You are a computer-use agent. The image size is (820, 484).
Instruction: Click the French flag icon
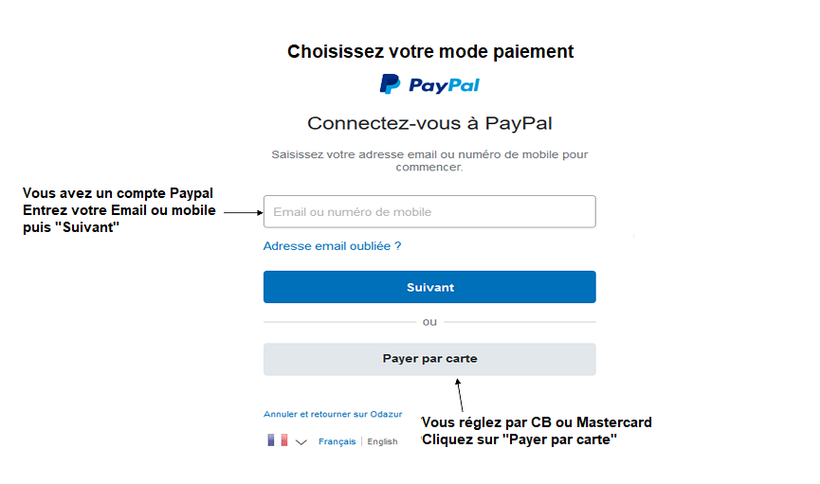[277, 440]
